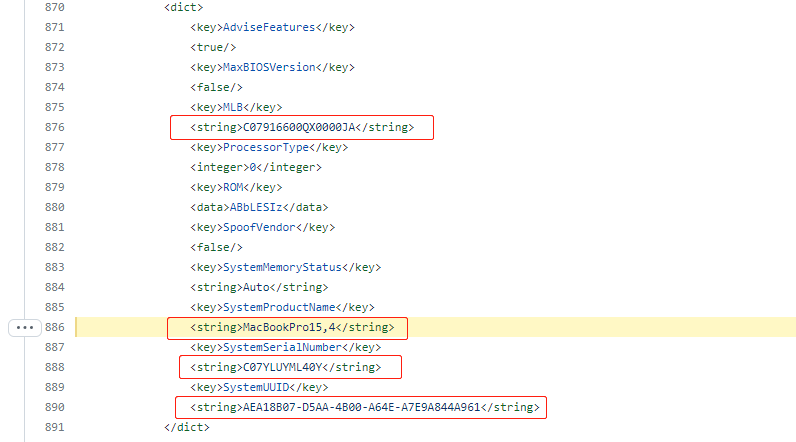Select line number 871
Image resolution: width=796 pixels, height=442 pixels.
point(54,27)
